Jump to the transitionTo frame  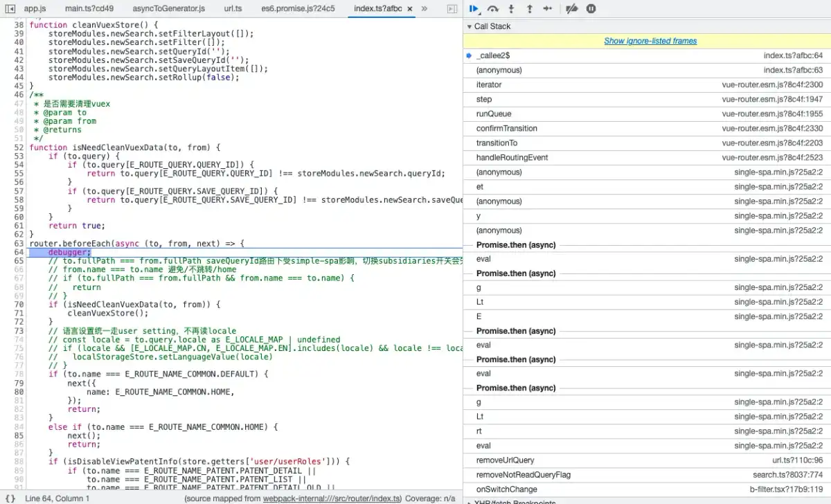click(647, 143)
